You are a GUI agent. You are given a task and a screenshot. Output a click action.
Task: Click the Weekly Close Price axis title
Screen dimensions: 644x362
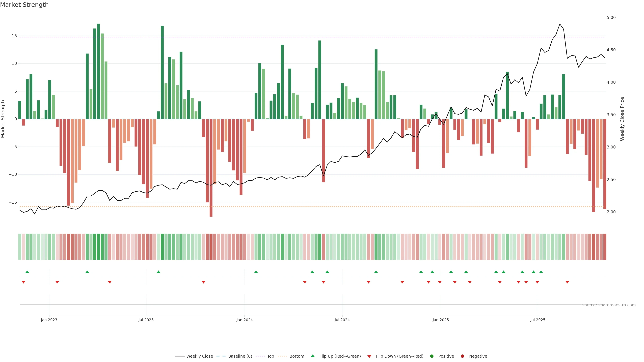[622, 119]
